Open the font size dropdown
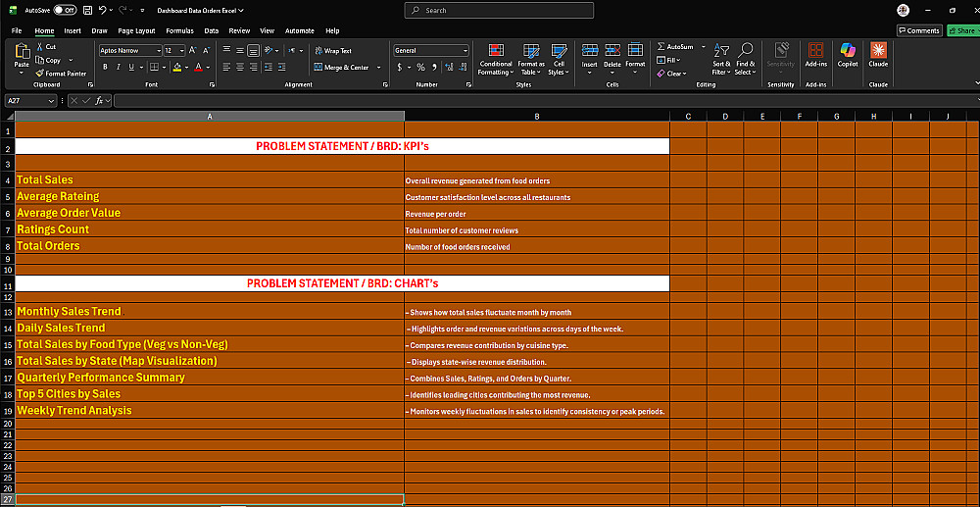Viewport: 980px width, 507px height. 182,51
